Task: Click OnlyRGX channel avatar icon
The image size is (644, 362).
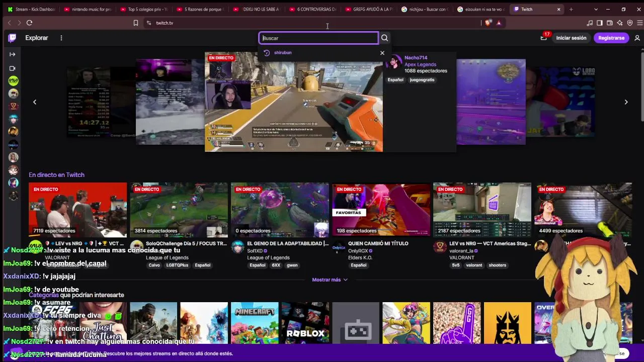Action: coord(339,247)
